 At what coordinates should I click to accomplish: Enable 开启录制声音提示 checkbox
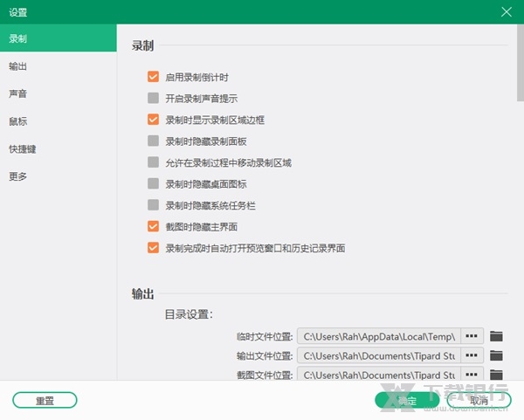[x=153, y=99]
